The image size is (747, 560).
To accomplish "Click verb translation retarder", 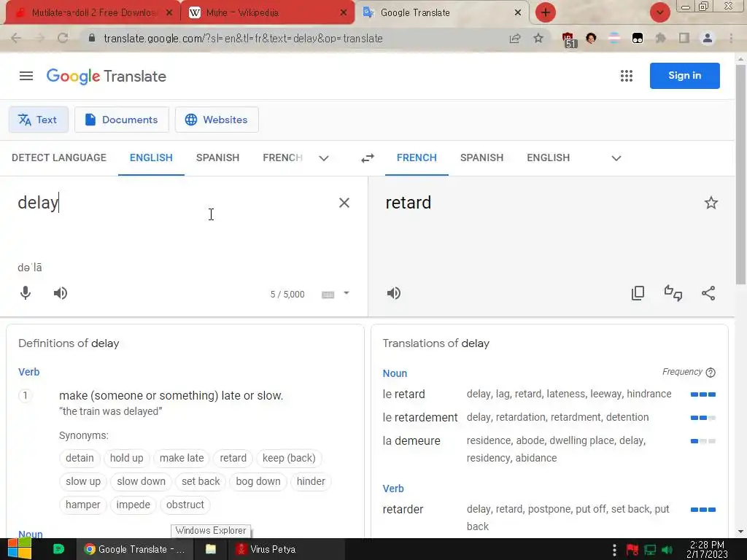I will [x=403, y=510].
